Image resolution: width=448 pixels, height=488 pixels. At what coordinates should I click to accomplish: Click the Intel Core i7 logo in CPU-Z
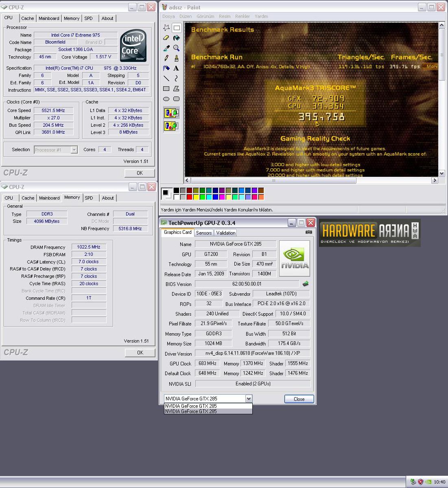pos(133,46)
